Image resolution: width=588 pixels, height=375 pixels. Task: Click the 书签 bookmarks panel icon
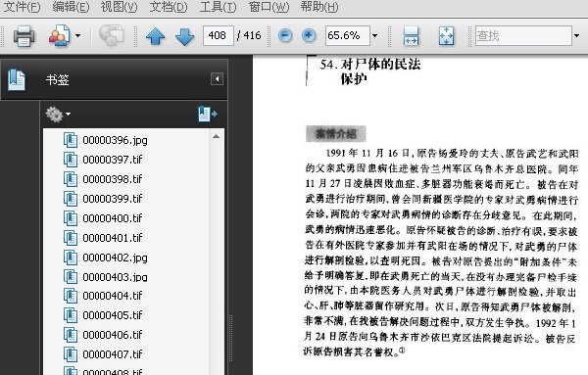(17, 79)
